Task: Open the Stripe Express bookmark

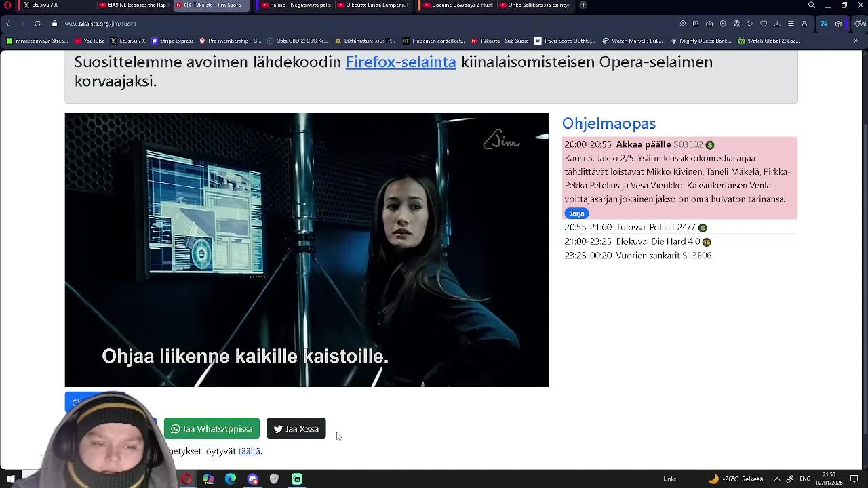Action: (x=172, y=41)
